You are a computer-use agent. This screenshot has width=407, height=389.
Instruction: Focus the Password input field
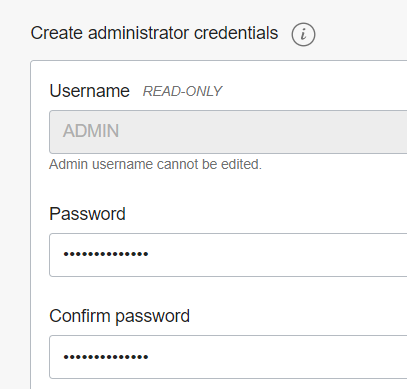(228, 255)
